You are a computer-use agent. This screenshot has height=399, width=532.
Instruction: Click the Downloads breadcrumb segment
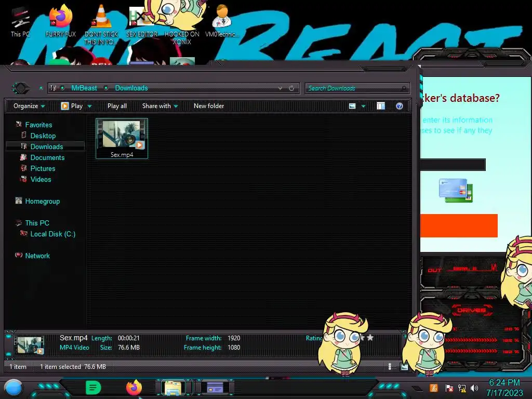[x=131, y=88]
